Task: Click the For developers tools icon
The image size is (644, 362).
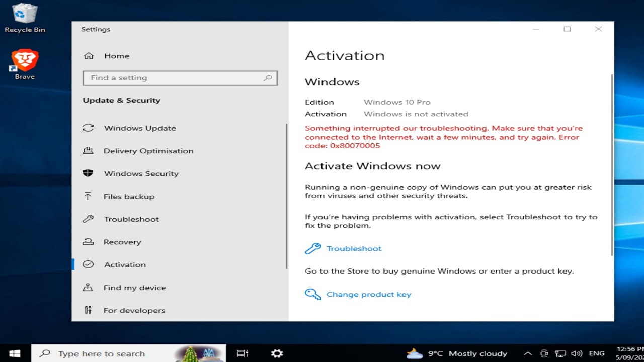Action: pos(88,310)
